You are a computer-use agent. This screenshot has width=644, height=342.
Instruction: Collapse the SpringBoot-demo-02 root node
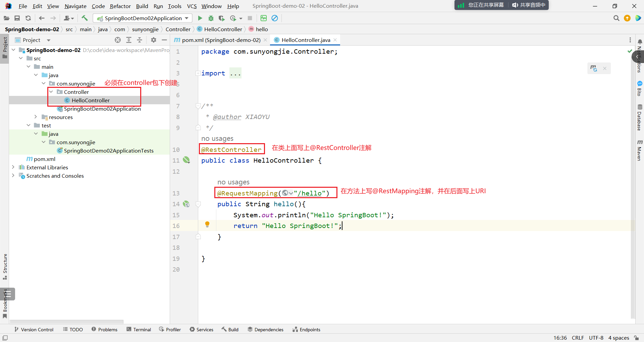point(13,50)
